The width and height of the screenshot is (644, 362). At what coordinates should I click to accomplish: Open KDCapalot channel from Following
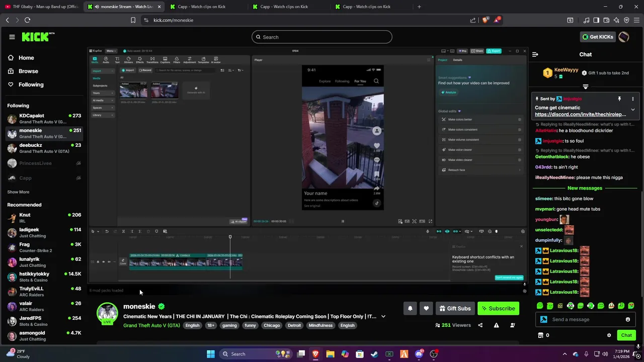click(x=44, y=119)
